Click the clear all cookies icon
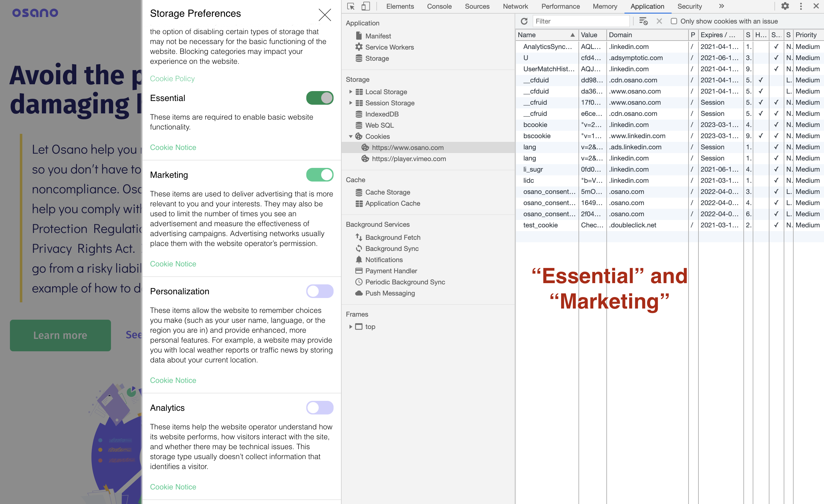The image size is (824, 504). [x=643, y=21]
